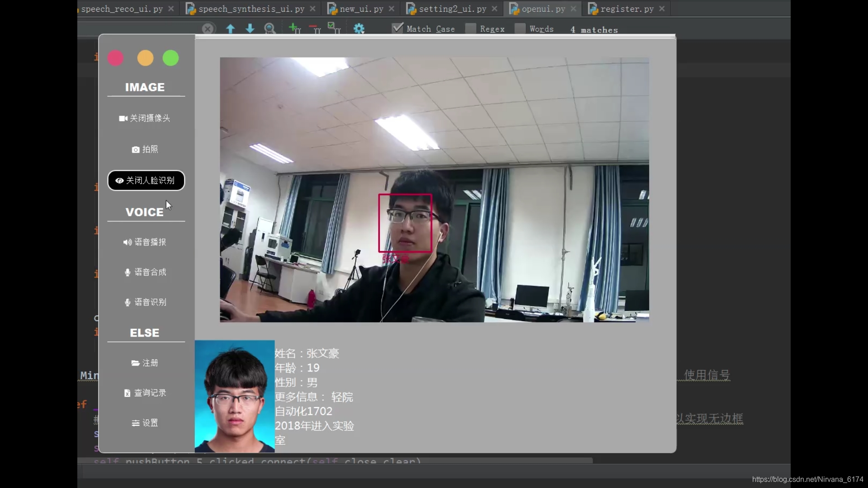Go to previous search occurrence arrow

tap(230, 29)
